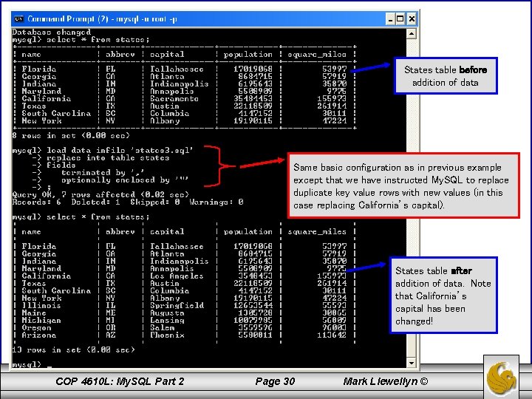Close the Command Prompt window
This screenshot has width=532, height=399.
(x=412, y=19)
